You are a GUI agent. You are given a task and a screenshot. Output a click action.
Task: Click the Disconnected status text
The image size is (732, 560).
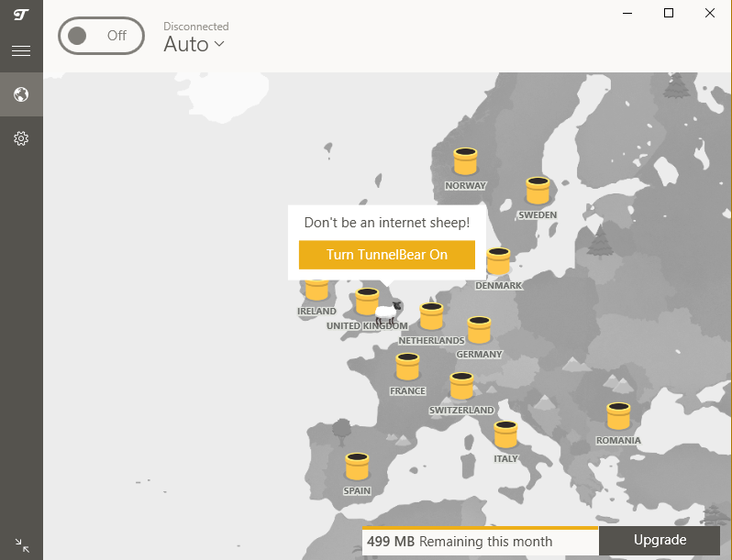196,26
